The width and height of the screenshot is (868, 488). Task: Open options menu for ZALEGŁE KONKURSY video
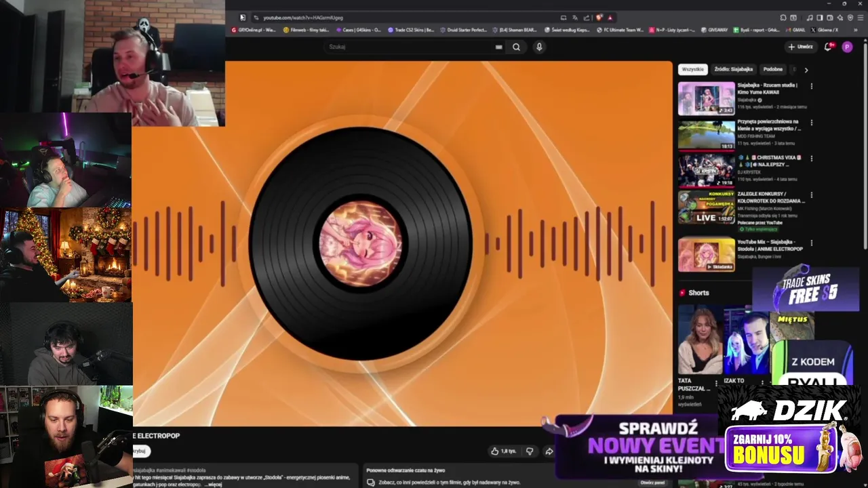[x=811, y=195]
